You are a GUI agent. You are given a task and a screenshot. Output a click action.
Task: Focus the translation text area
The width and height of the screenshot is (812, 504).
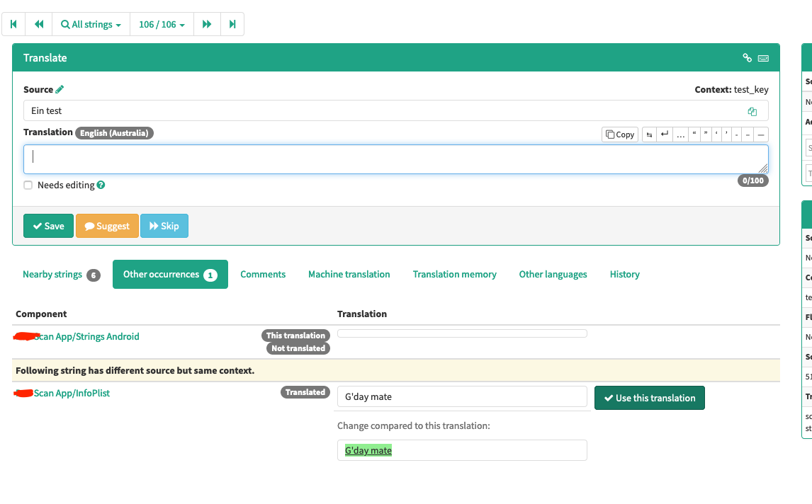pyautogui.click(x=395, y=159)
